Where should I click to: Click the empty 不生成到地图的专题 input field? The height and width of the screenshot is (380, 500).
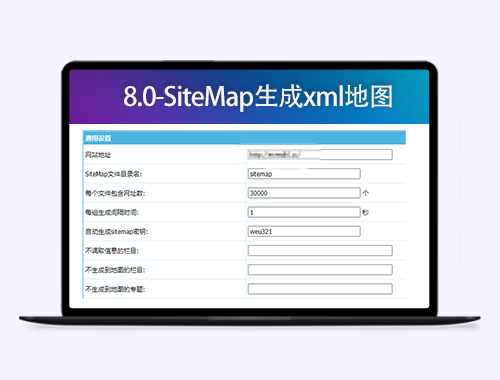click(320, 289)
